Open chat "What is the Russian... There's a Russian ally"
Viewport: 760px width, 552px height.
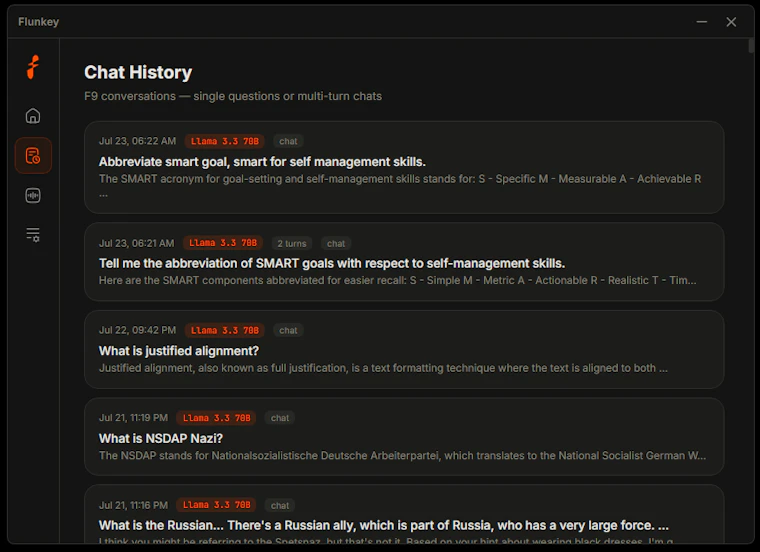(404, 514)
